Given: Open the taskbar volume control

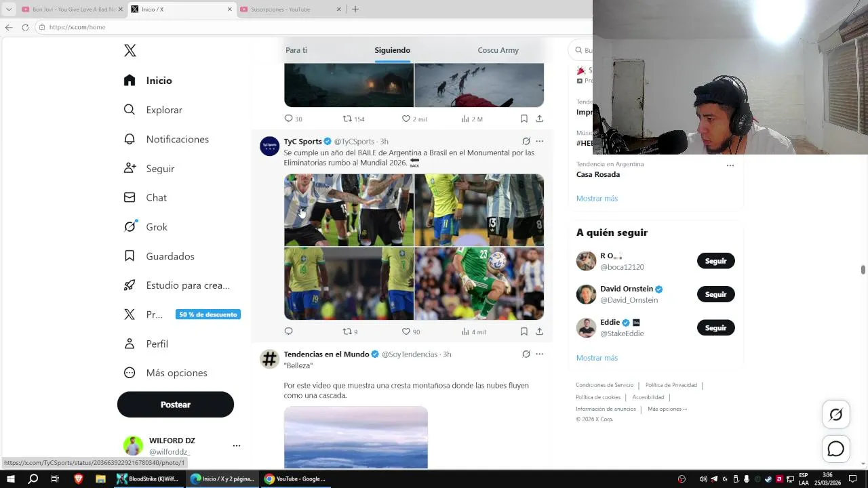Looking at the screenshot, I should [x=703, y=479].
